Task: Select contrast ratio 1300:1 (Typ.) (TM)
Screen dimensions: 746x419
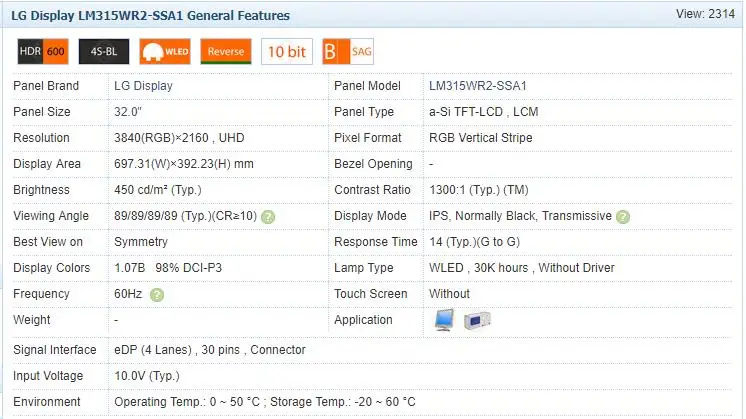Action: (479, 190)
